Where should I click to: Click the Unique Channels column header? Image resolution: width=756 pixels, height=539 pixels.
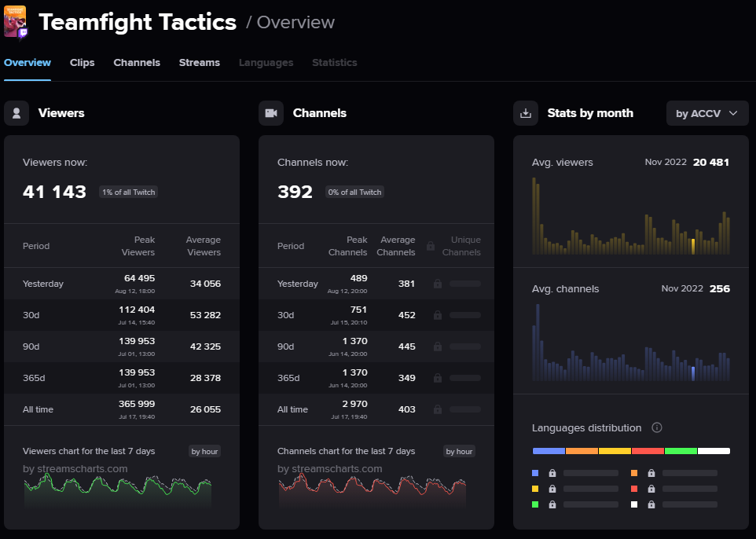pos(461,246)
